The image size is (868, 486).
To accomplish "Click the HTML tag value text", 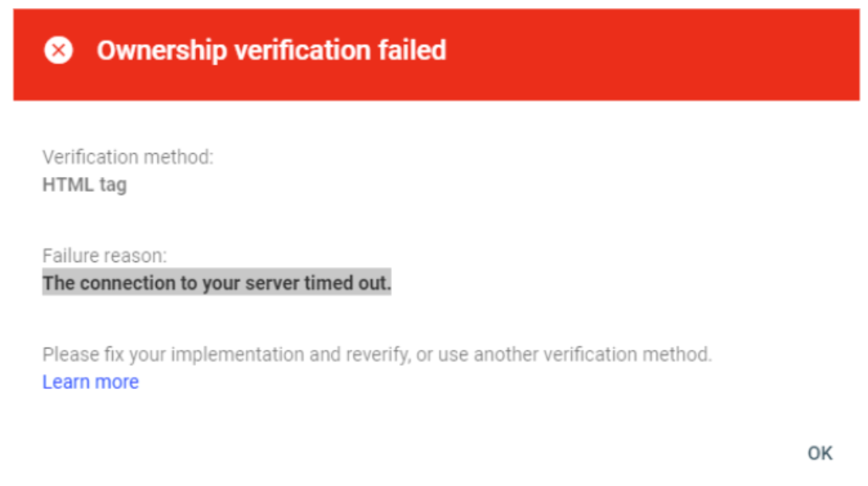I will pyautogui.click(x=84, y=184).
